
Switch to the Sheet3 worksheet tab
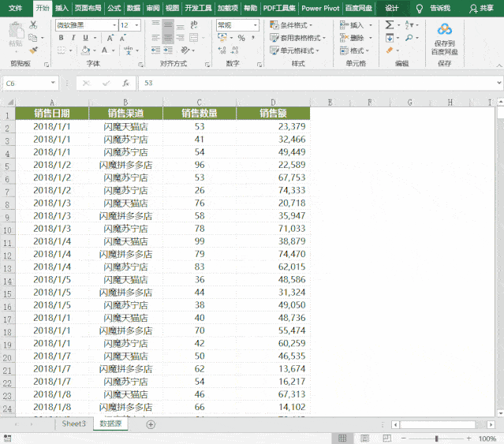(x=73, y=424)
